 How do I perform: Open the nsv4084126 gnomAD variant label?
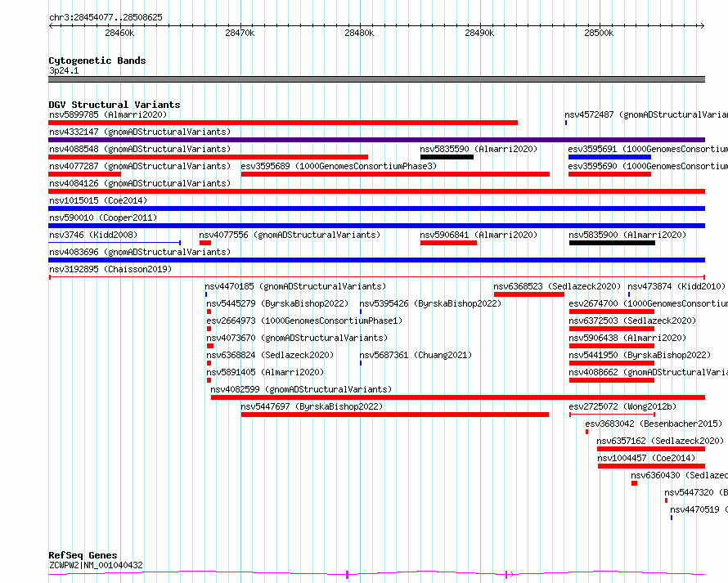pos(140,183)
